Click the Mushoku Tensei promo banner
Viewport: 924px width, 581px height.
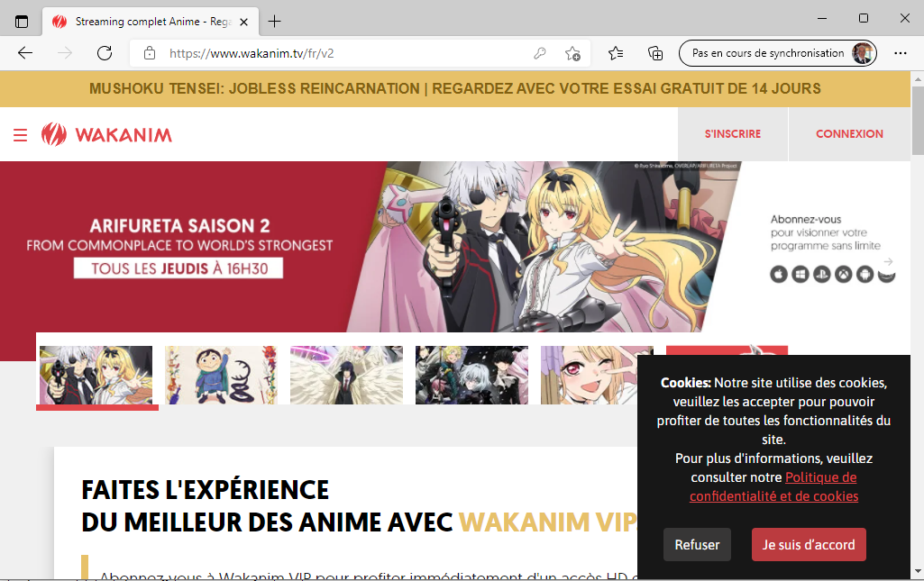(455, 89)
